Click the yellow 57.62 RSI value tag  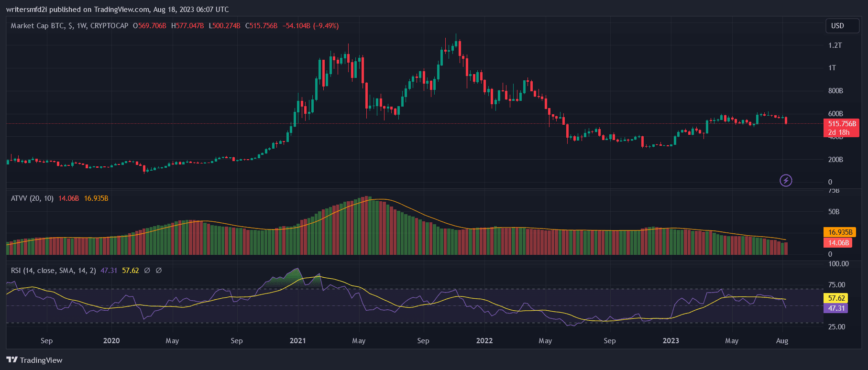[836, 298]
